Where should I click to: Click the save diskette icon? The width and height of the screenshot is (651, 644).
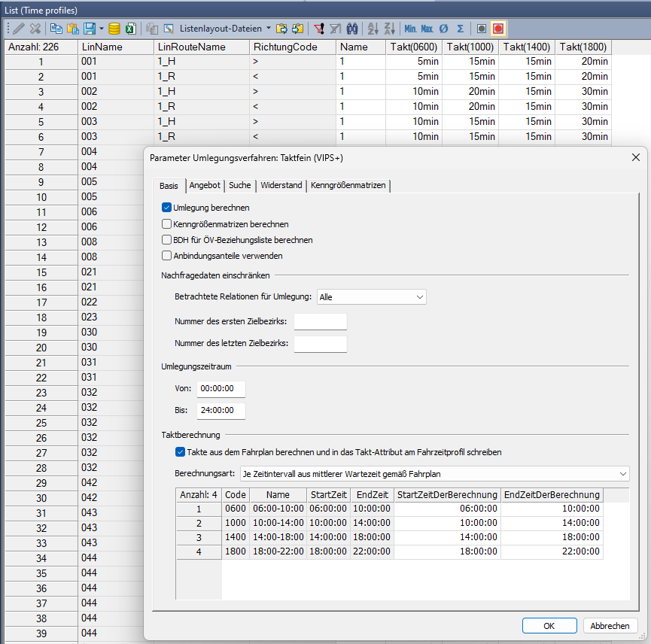point(90,29)
